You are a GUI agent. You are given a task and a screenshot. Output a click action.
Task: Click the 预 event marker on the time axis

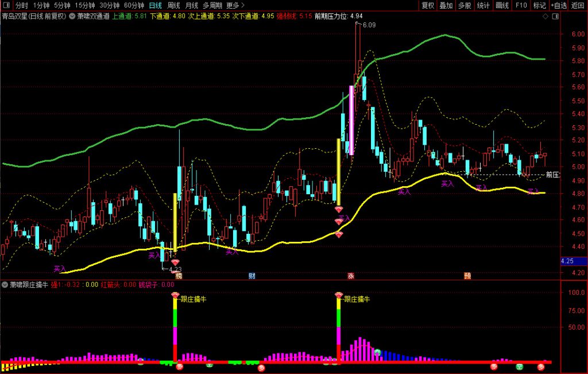coord(467,276)
